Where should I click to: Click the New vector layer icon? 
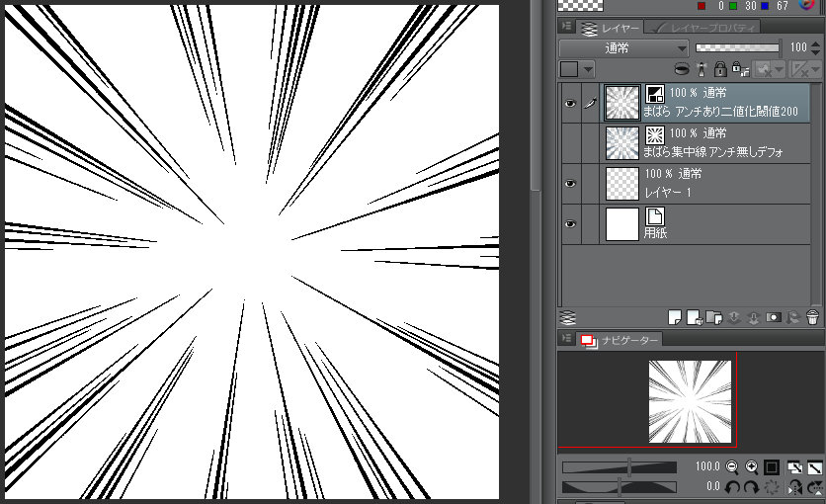695,317
